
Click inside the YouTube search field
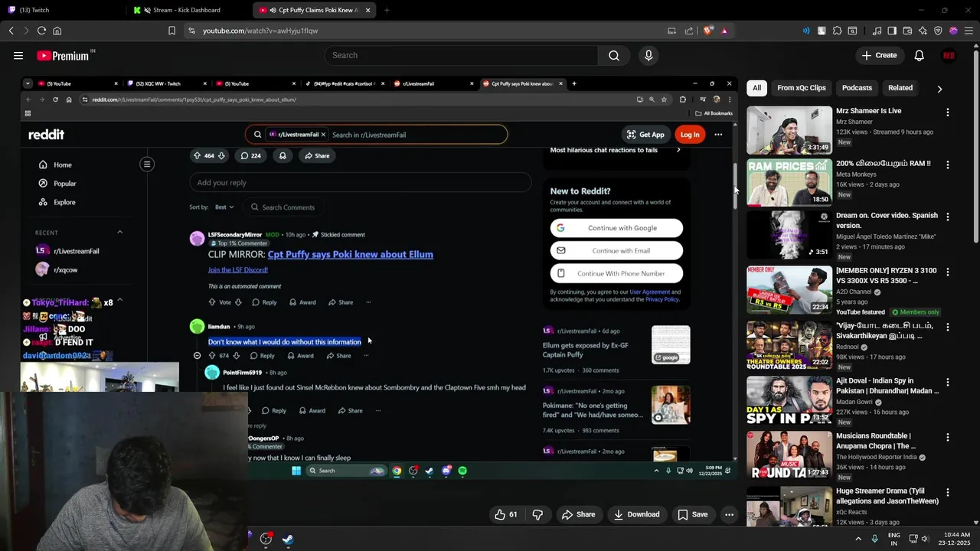[x=461, y=55]
